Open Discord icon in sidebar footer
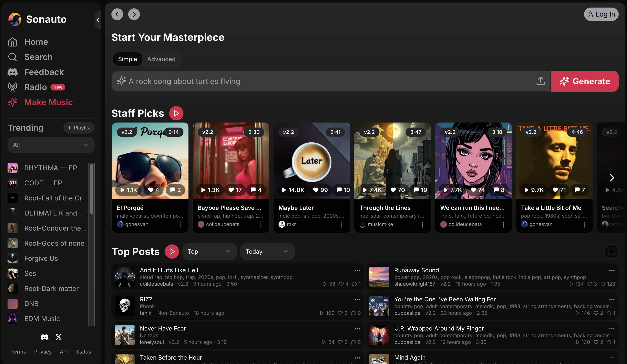 pos(45,337)
